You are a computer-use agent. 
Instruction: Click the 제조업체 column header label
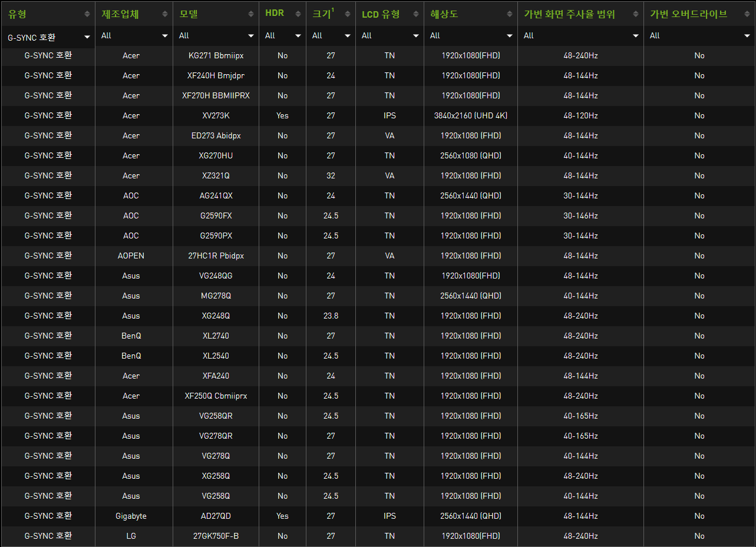[x=120, y=14]
